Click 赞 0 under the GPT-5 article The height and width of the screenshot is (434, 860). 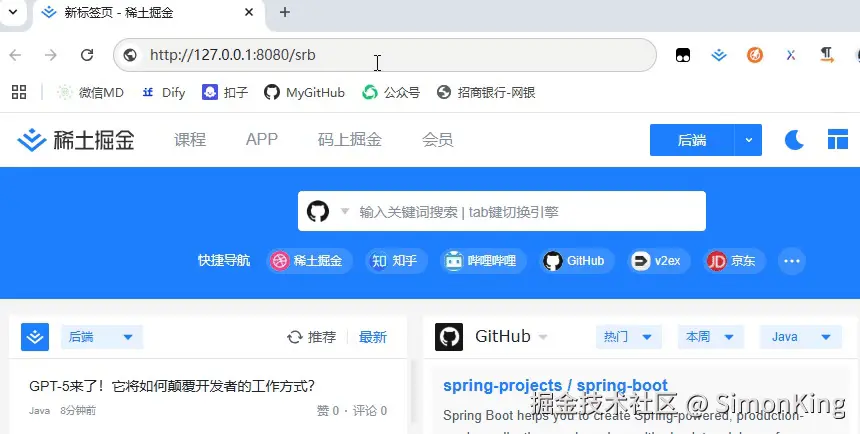point(328,410)
